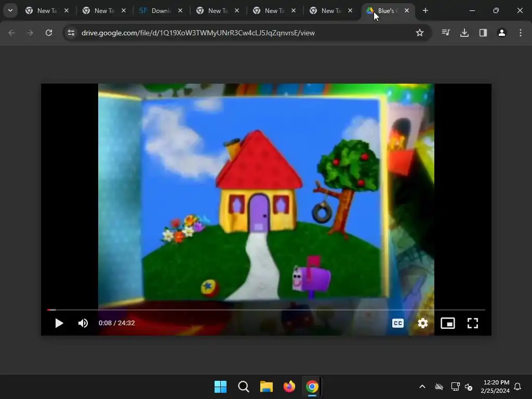Open the clock showing 12:20 PM

(x=495, y=387)
